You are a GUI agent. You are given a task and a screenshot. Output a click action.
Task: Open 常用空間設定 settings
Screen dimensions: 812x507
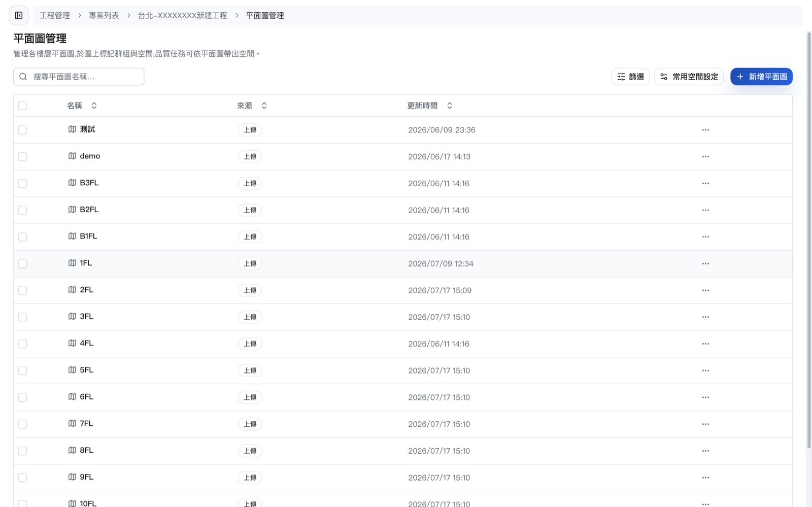[689, 77]
